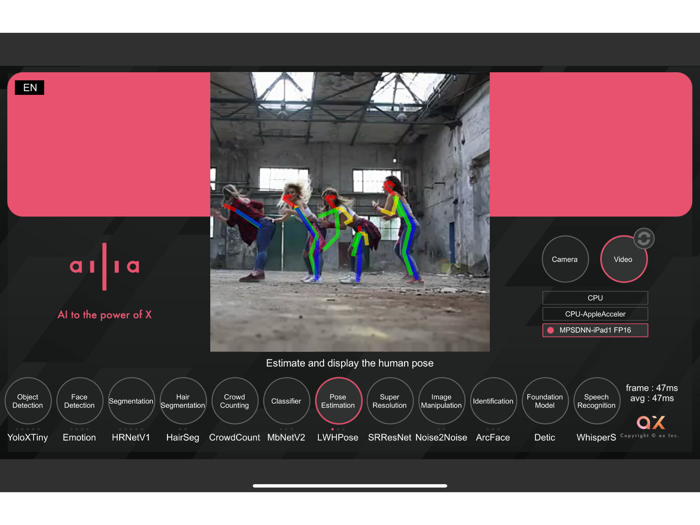Select the Speech Recognition category
700x525 pixels.
[x=596, y=401]
